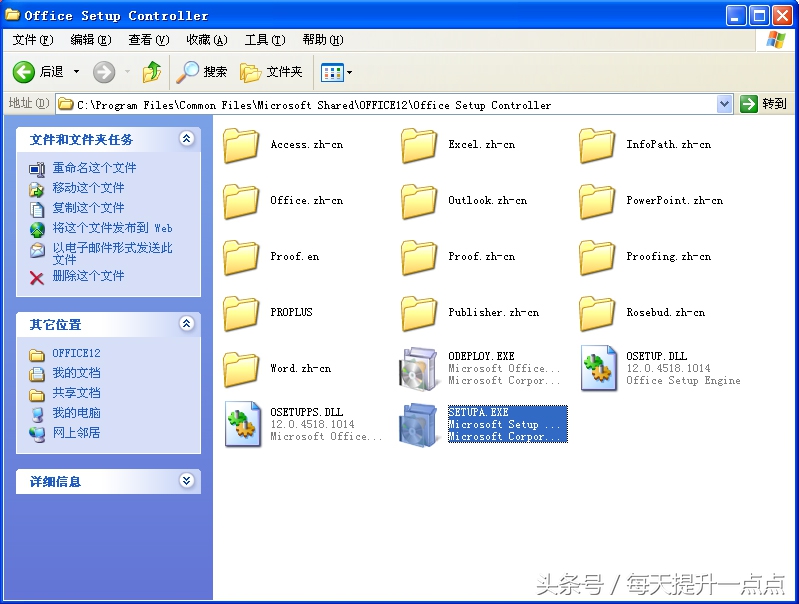Open 网上邻居 from 其它位置
The height and width of the screenshot is (604, 799).
pyautogui.click(x=76, y=433)
